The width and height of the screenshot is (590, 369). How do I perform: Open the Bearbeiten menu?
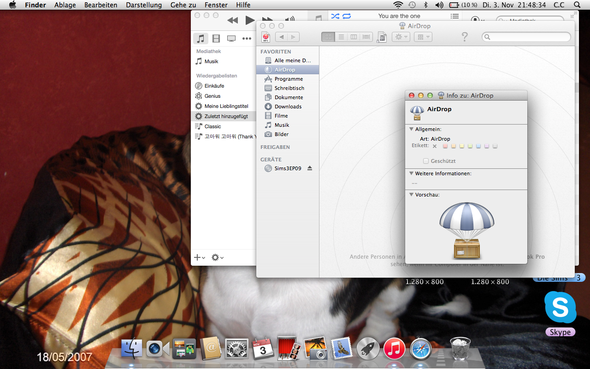pos(101,5)
